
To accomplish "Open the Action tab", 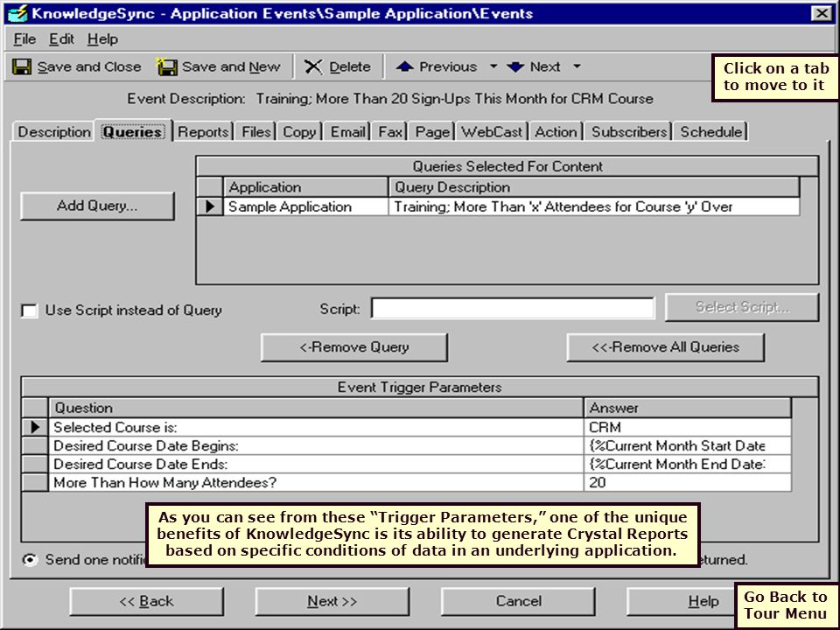I will [x=556, y=132].
